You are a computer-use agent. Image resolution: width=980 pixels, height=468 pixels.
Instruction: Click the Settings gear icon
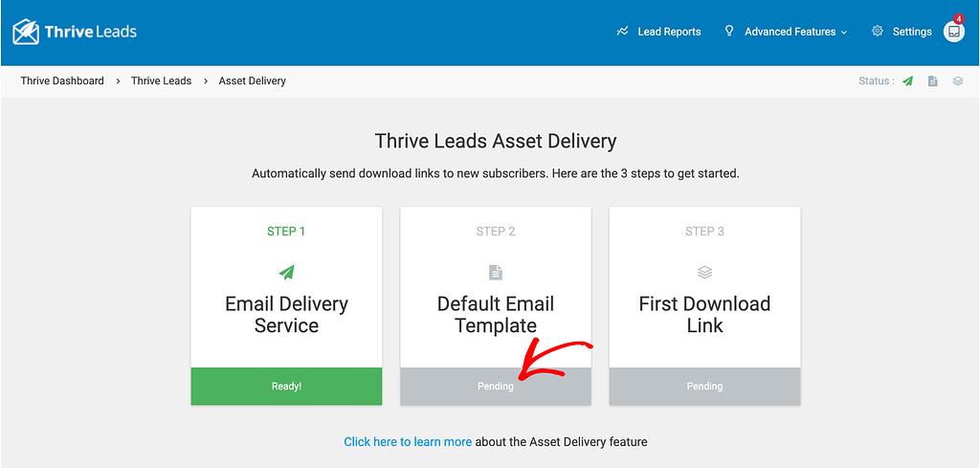tap(878, 32)
